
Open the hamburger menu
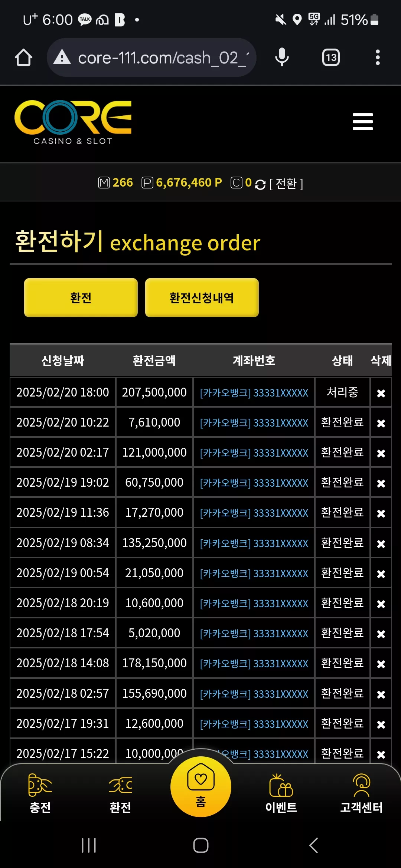click(x=362, y=122)
